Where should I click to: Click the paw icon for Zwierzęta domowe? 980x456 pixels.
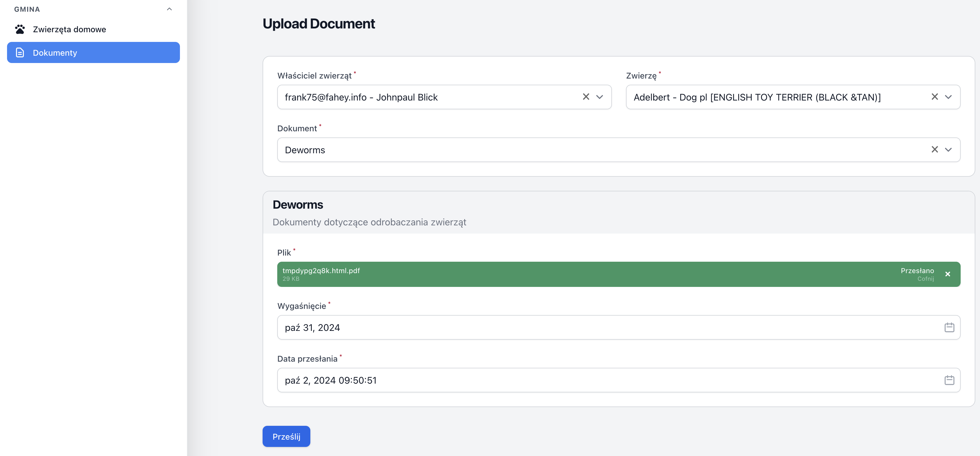pyautogui.click(x=20, y=29)
